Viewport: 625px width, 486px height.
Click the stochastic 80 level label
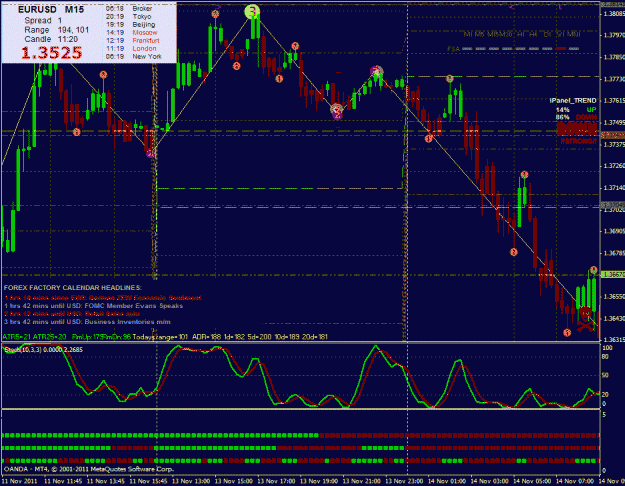click(605, 356)
